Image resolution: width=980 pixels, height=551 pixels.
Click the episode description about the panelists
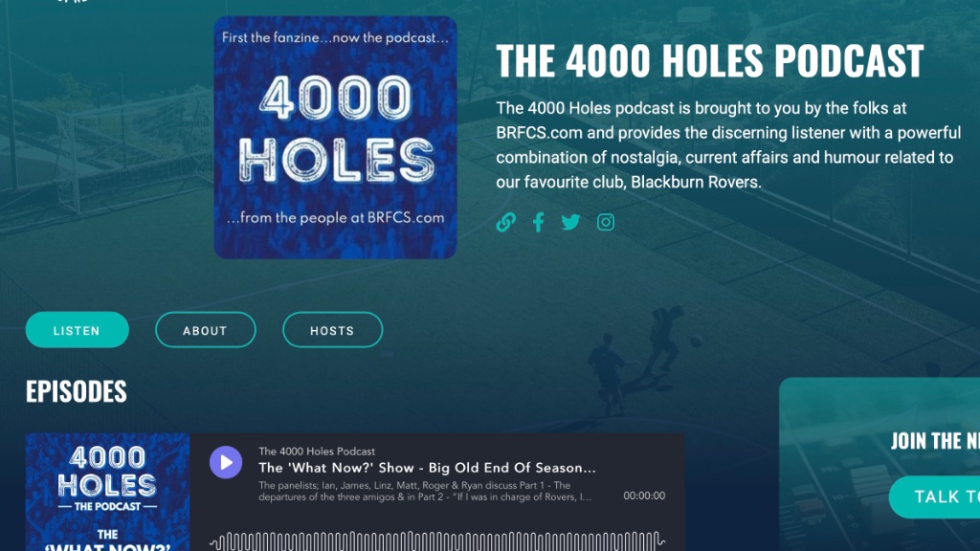(x=426, y=492)
